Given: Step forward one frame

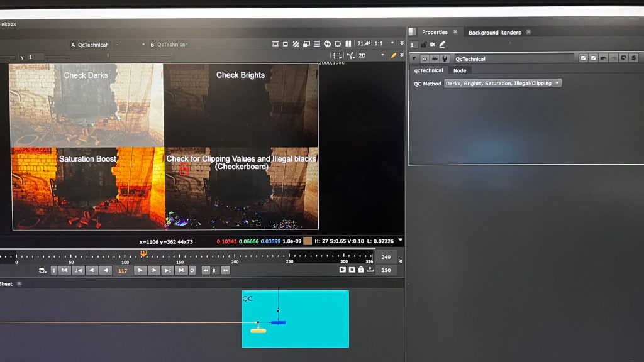Looking at the screenshot, I should [x=153, y=270].
